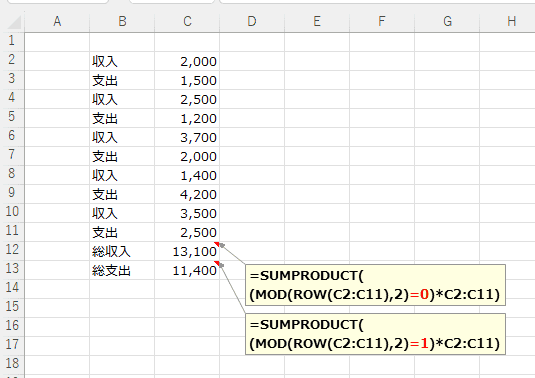Click cell B12 labeled 総収入

point(122,251)
